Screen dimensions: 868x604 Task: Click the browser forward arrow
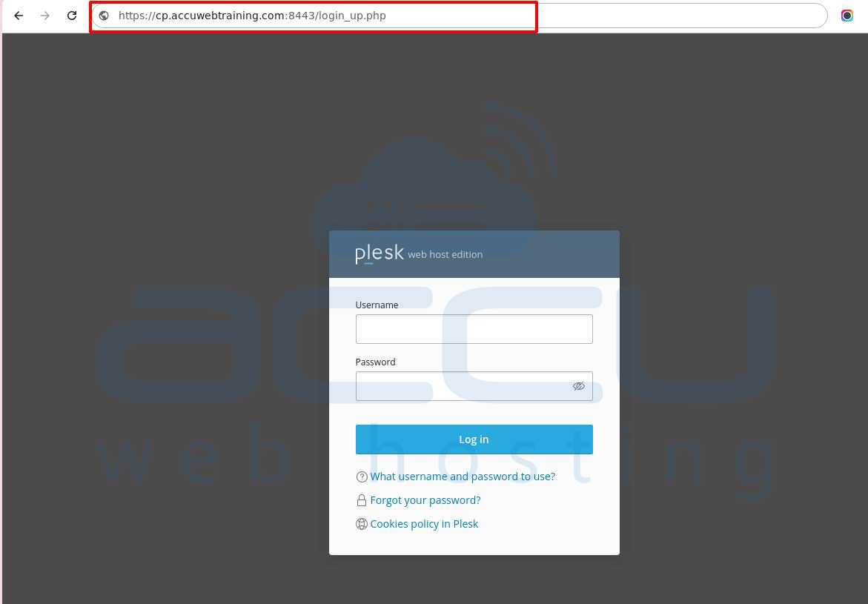point(44,16)
